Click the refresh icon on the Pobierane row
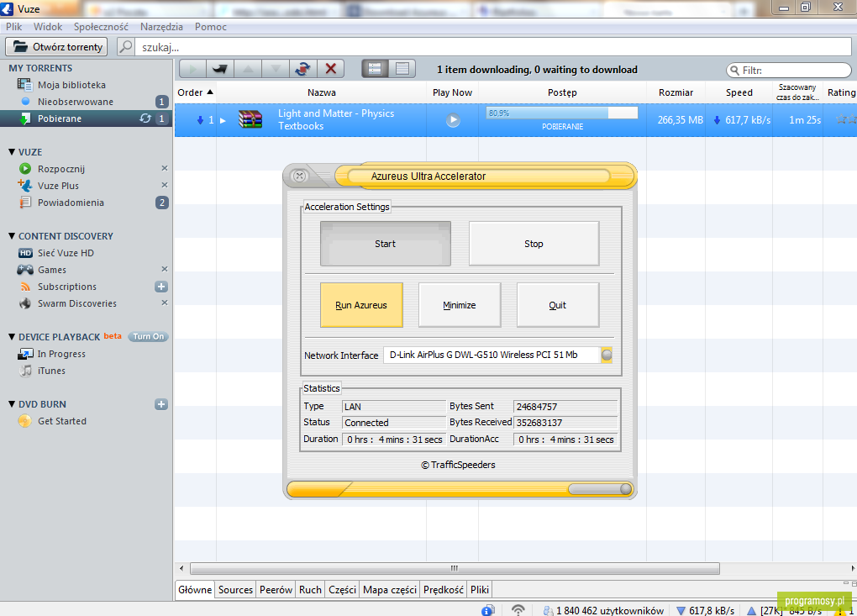857x616 pixels. pyautogui.click(x=145, y=118)
